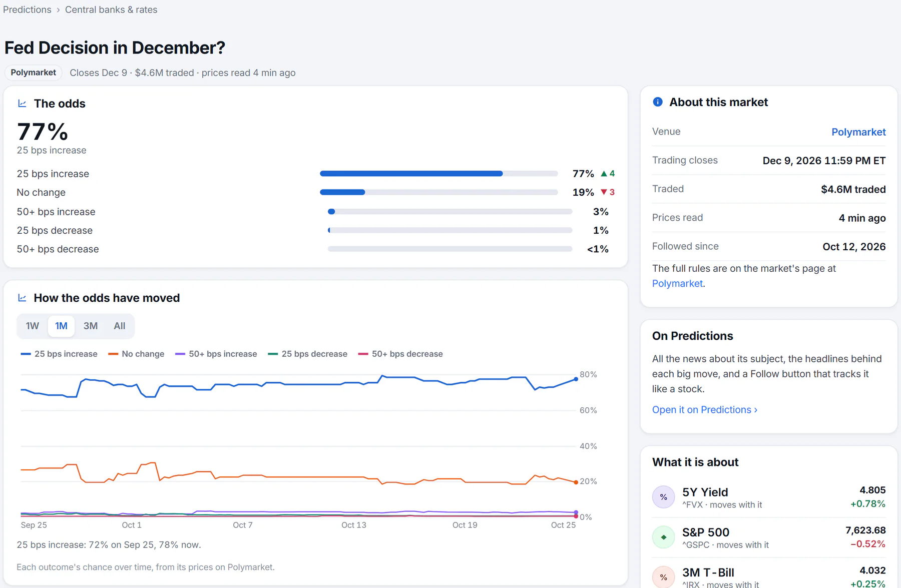Show the All time range

120,326
